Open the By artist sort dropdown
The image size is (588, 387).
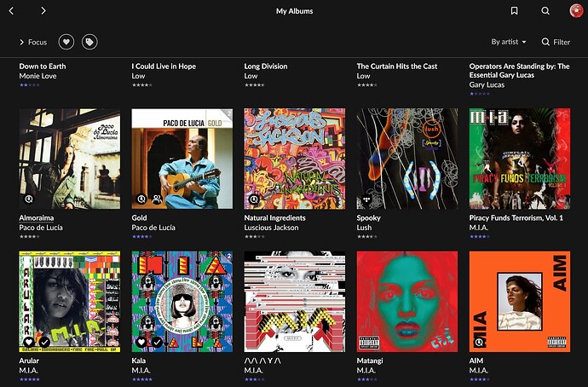509,42
